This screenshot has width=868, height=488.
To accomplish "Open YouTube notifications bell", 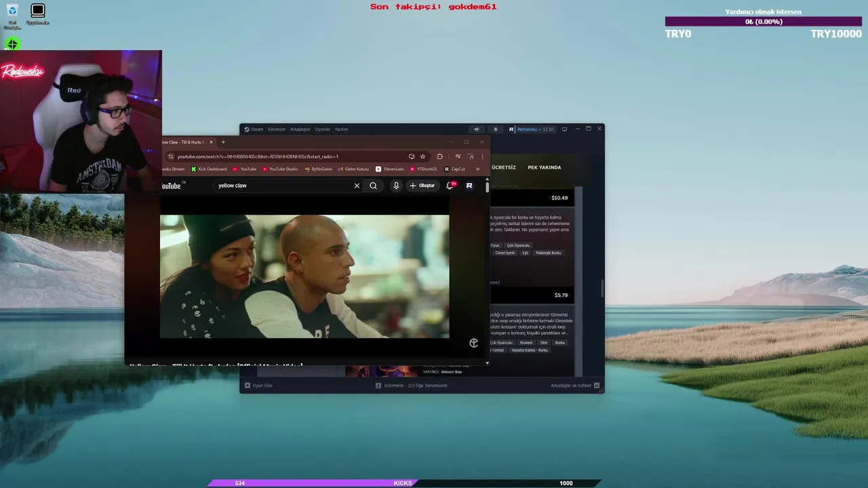I will coord(450,186).
